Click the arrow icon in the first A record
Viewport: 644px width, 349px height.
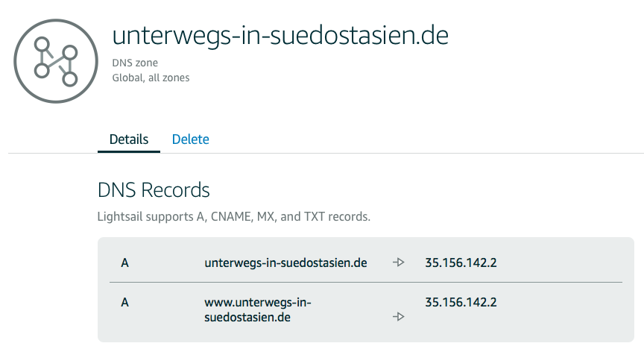pos(398,262)
